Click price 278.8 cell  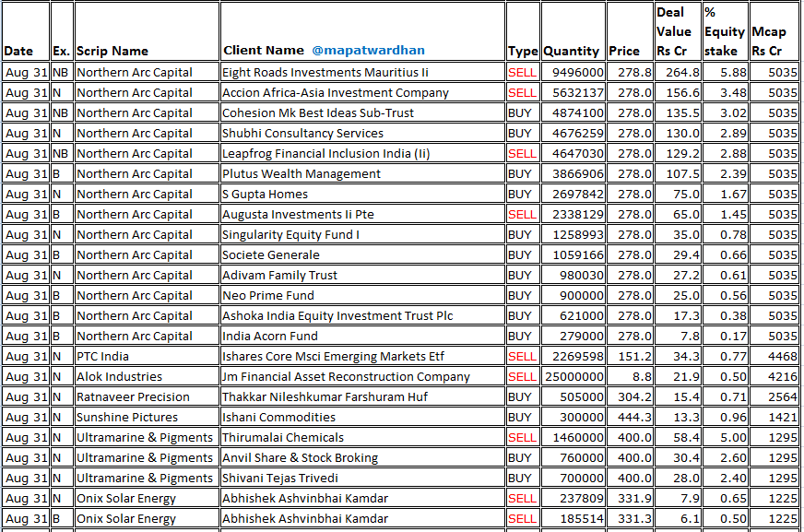(630, 72)
